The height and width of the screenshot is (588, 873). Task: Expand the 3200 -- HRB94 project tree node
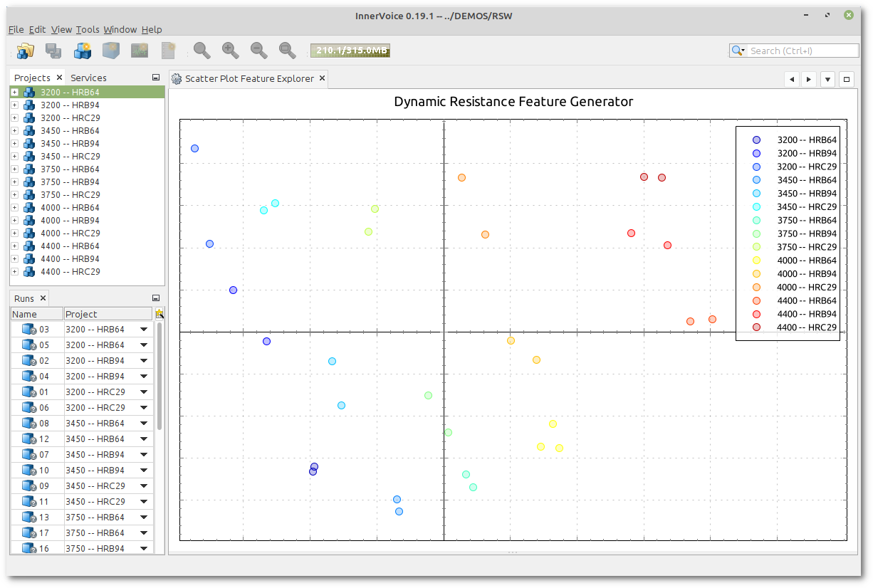14,105
